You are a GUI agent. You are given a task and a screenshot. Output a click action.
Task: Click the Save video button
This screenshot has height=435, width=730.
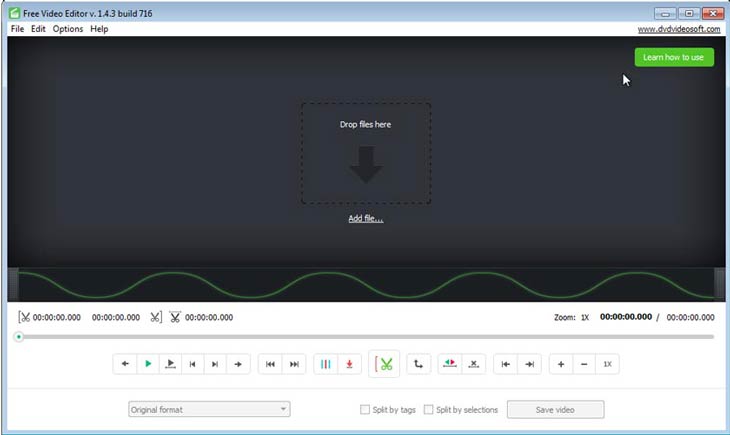[555, 409]
